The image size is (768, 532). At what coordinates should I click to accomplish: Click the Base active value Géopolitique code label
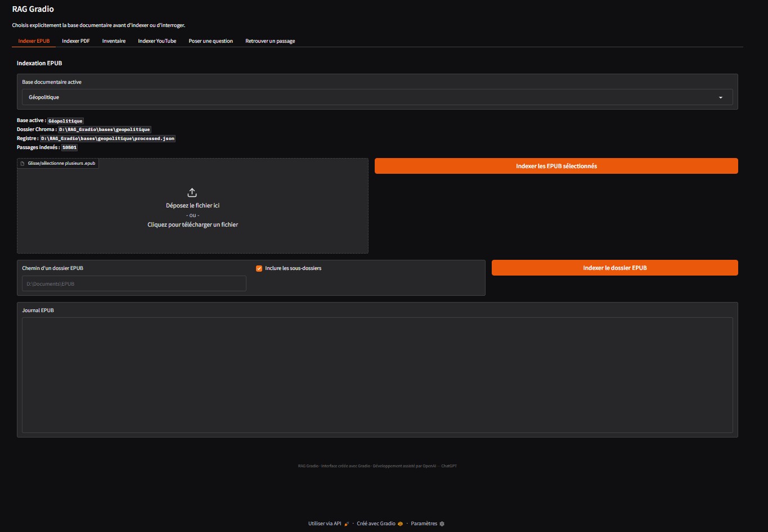coord(65,121)
